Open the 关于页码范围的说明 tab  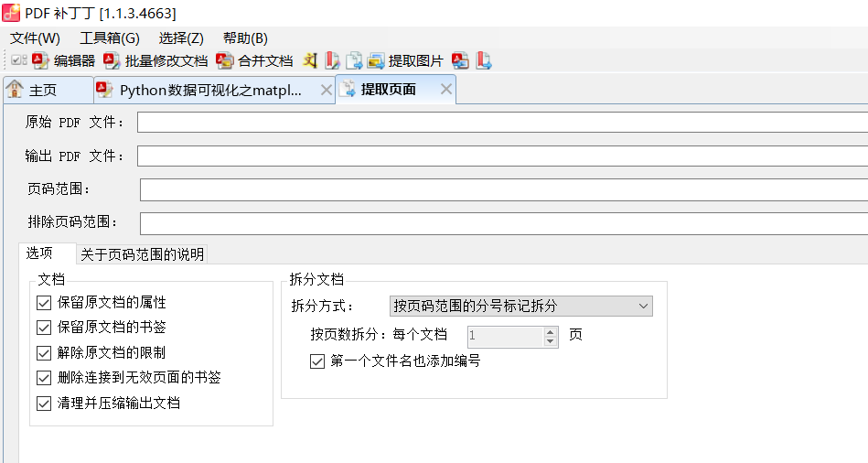point(143,254)
